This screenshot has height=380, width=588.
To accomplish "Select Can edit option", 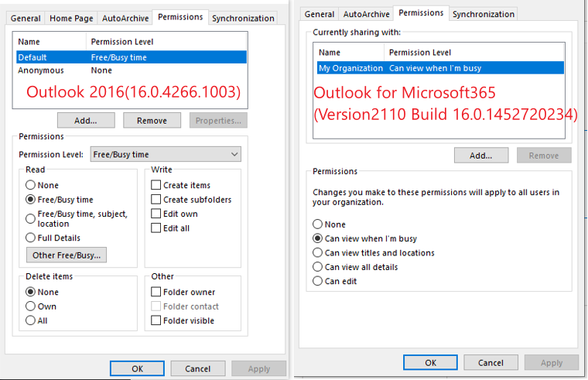I will point(334,281).
